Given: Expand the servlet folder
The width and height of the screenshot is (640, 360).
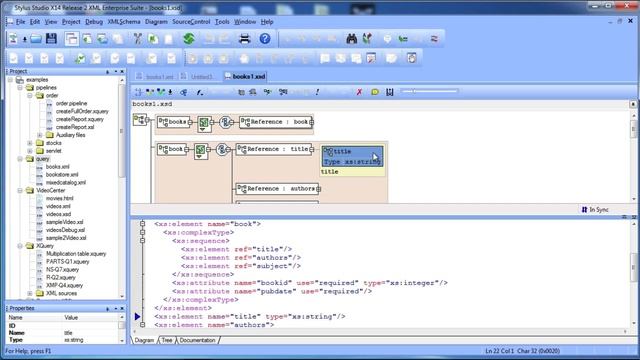Looking at the screenshot, I should point(30,151).
